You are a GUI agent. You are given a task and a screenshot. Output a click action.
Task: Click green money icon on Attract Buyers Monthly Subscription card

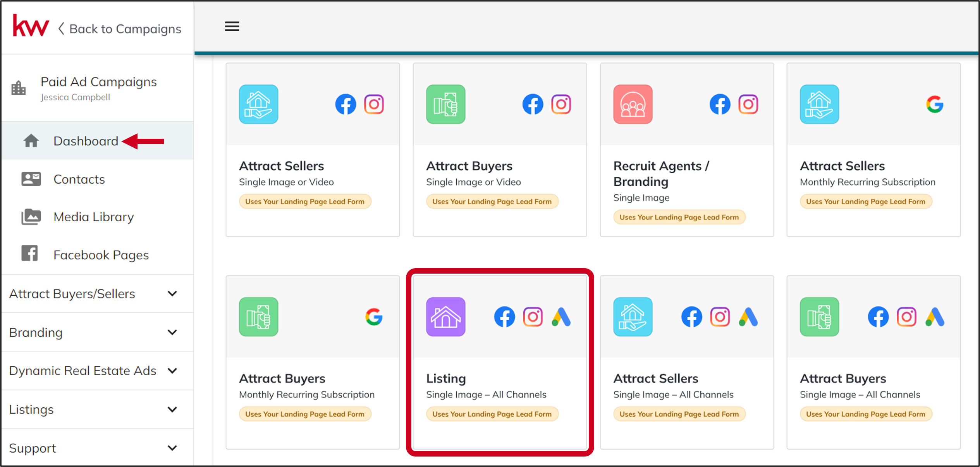pyautogui.click(x=258, y=317)
